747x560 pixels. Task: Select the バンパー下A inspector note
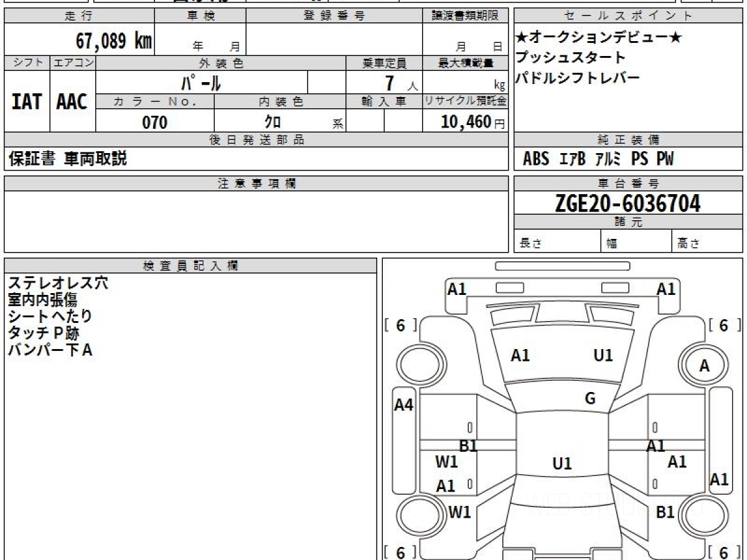click(50, 350)
